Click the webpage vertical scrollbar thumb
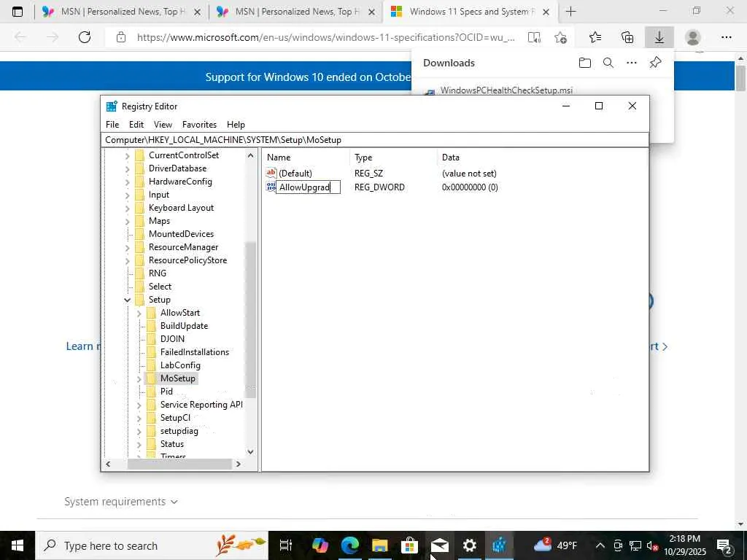The width and height of the screenshot is (747, 560). coord(740,78)
